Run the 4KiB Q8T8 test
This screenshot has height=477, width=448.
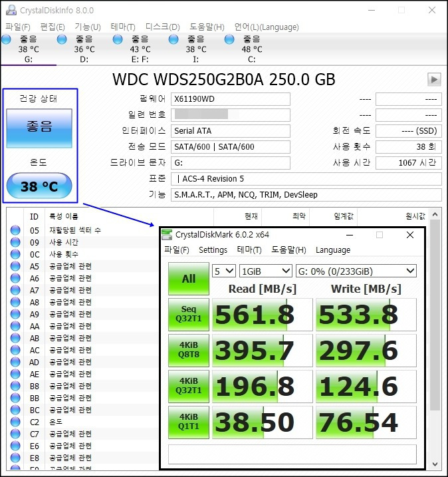(189, 350)
